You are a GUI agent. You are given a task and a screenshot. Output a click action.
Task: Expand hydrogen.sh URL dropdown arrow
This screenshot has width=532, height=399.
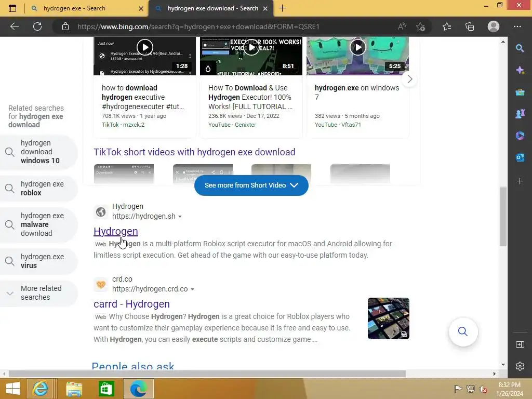pos(180,217)
